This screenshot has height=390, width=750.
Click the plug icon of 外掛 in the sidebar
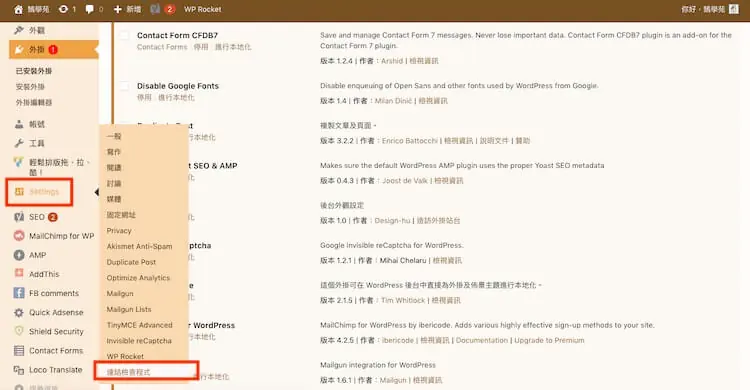click(x=19, y=49)
